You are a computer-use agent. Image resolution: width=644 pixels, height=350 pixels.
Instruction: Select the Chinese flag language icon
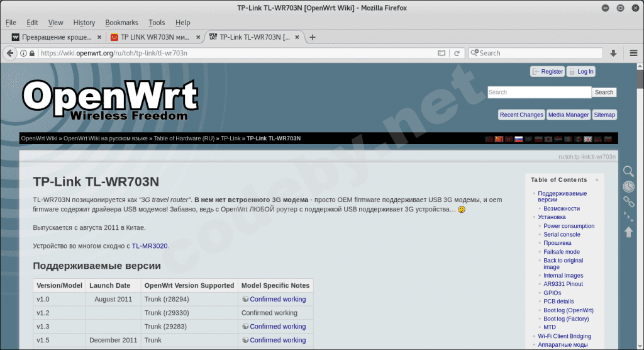(499, 139)
